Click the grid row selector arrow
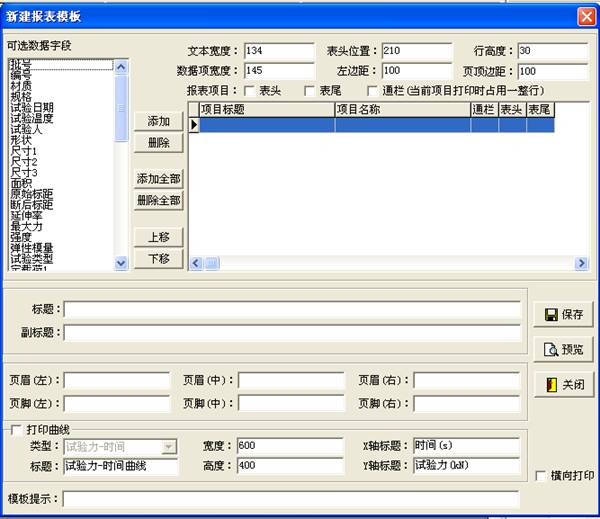Viewport: 600px width, 519px height. coord(194,125)
